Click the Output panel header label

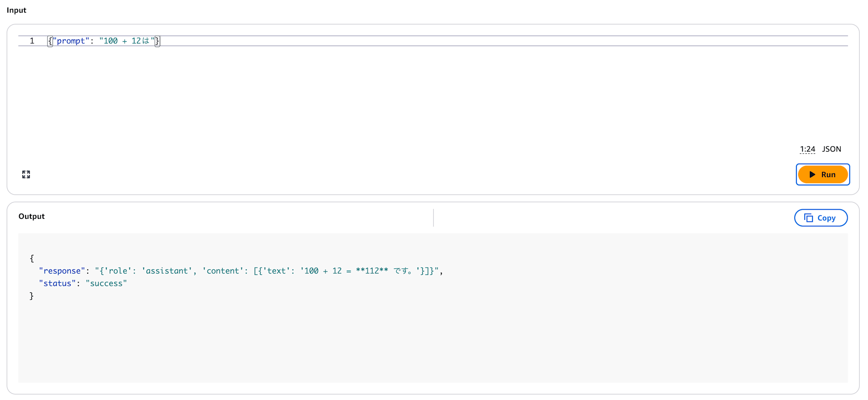pos(31,216)
